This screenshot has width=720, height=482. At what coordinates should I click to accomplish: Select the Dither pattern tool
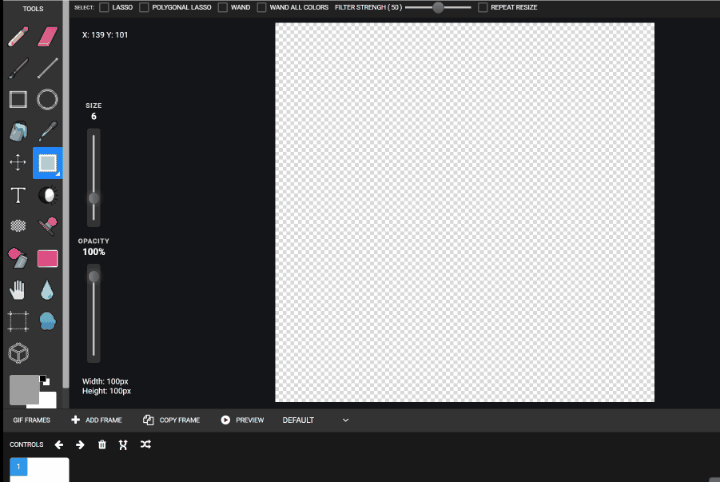18,226
